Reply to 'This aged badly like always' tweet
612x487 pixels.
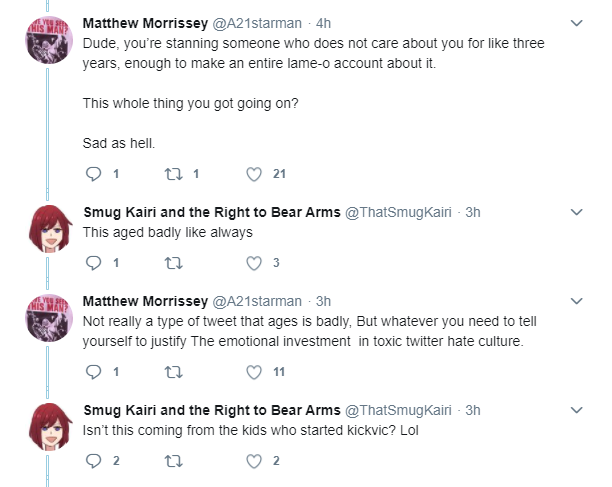click(93, 263)
